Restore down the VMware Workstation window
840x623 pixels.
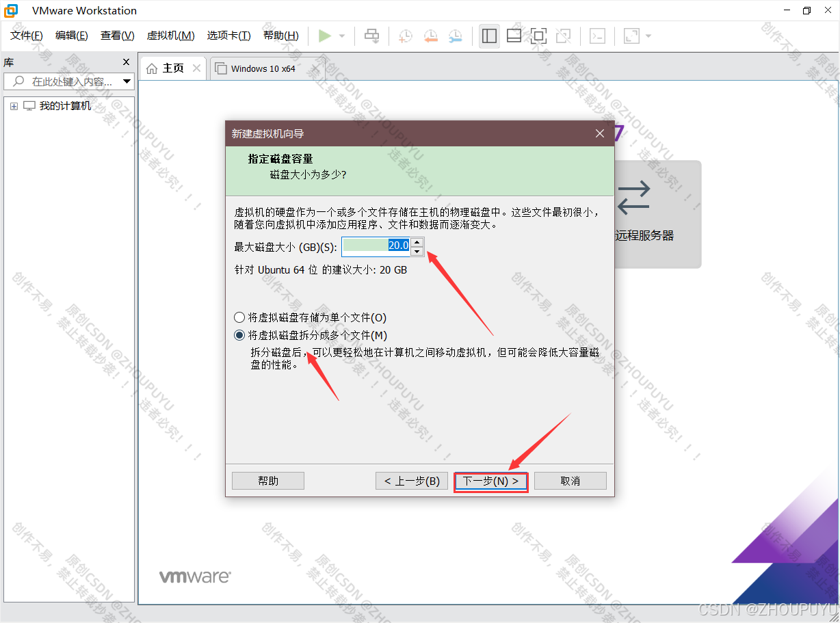pos(807,10)
